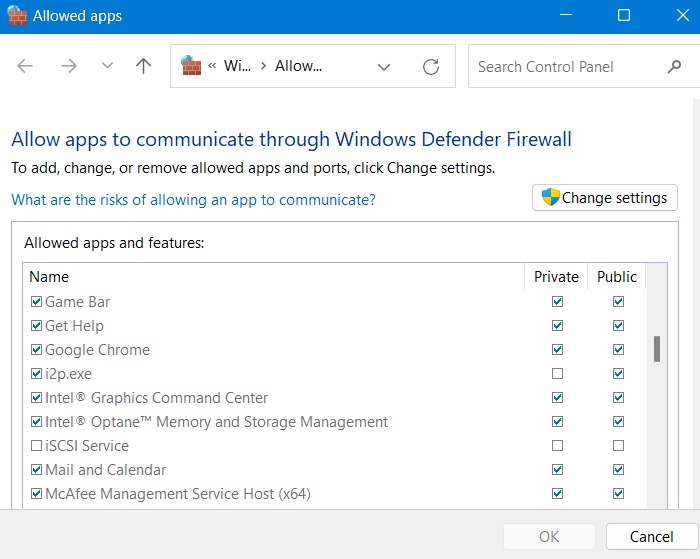Viewport: 700px width, 559px height.
Task: Enable the iSCSI Service name checkbox
Action: (x=37, y=446)
